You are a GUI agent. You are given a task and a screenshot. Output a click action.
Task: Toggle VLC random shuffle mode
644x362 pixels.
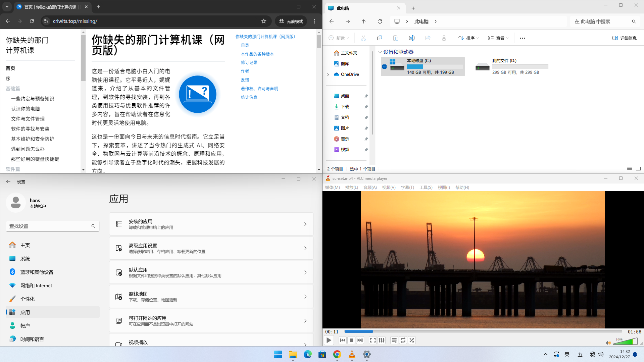[412, 340]
